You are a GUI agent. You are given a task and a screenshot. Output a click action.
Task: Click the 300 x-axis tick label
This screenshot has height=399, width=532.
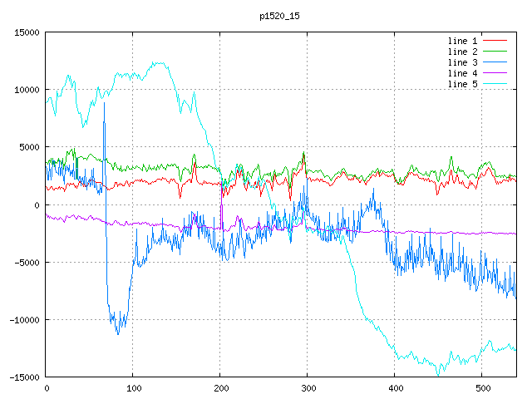click(x=308, y=388)
